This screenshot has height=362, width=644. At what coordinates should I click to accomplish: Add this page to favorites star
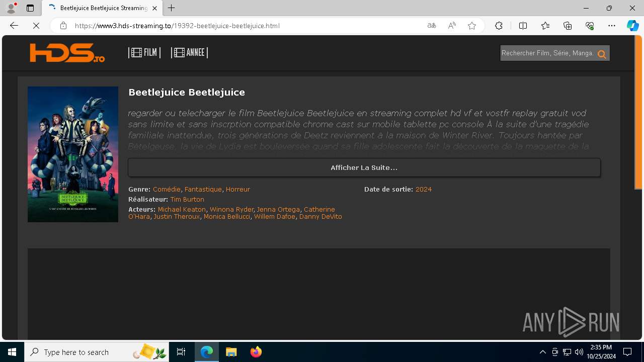pyautogui.click(x=472, y=26)
